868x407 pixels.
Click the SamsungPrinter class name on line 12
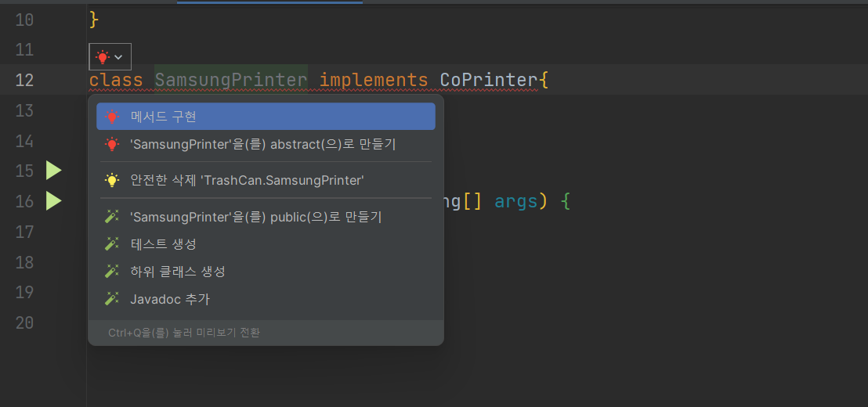[x=231, y=80]
